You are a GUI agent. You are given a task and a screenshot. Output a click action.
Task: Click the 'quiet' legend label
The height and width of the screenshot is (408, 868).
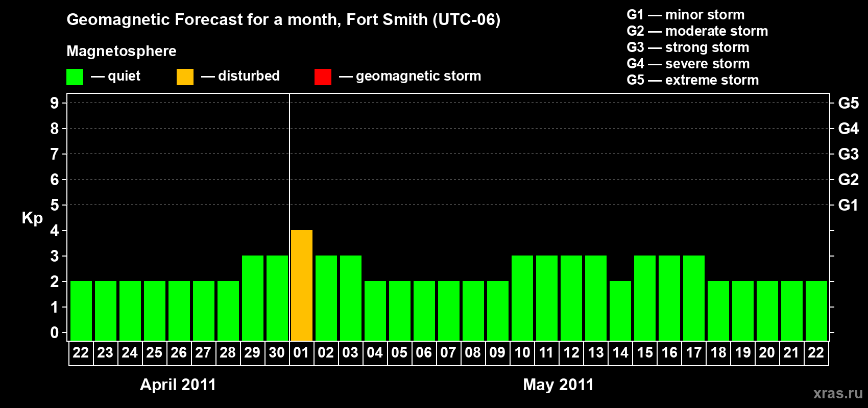click(x=124, y=76)
